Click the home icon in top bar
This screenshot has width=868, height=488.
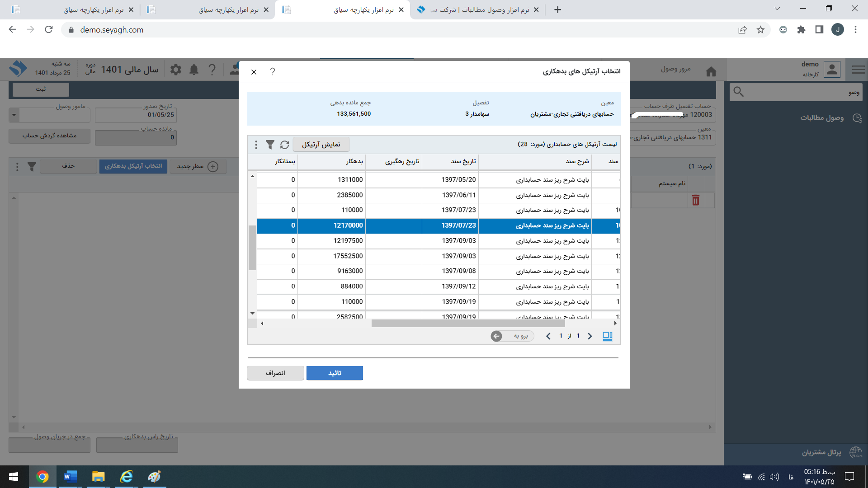pos(711,71)
